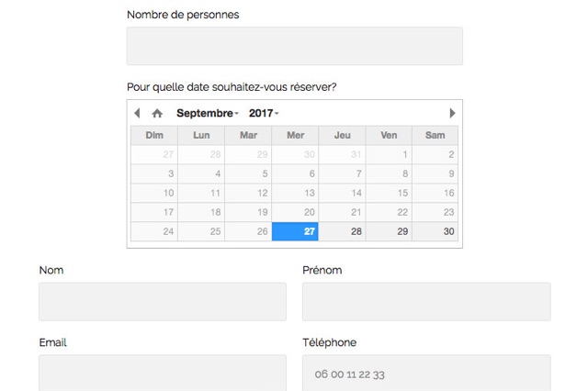Focus the Prénom input field
588x391 pixels.
[x=426, y=301]
